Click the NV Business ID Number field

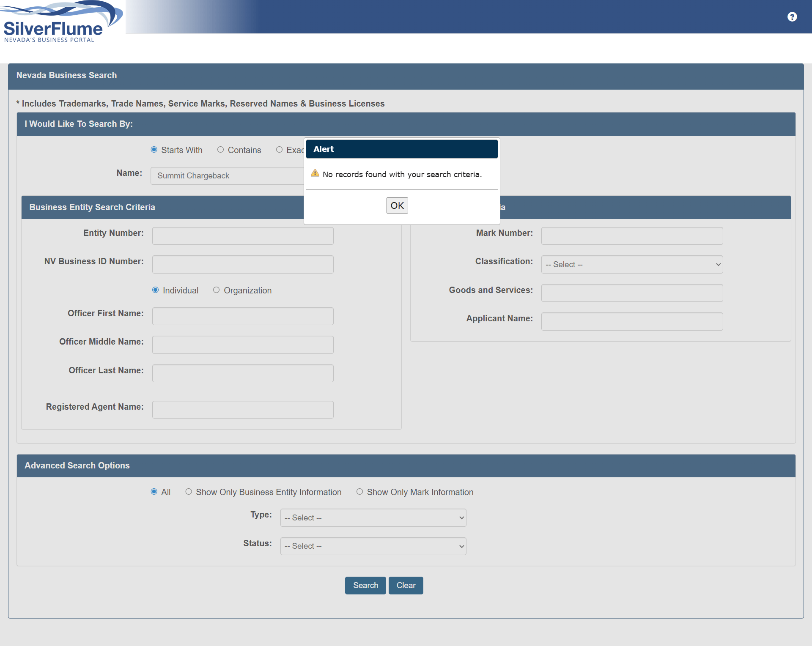pyautogui.click(x=243, y=265)
